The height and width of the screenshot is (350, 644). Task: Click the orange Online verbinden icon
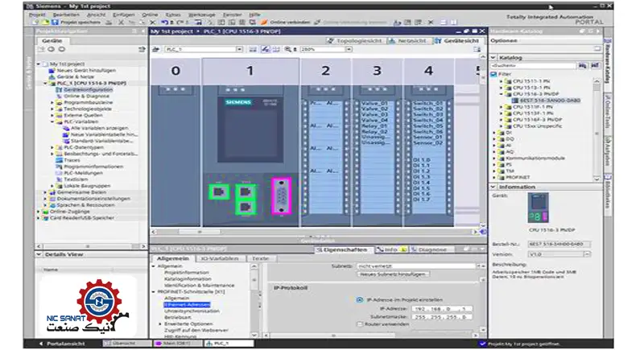(x=264, y=23)
